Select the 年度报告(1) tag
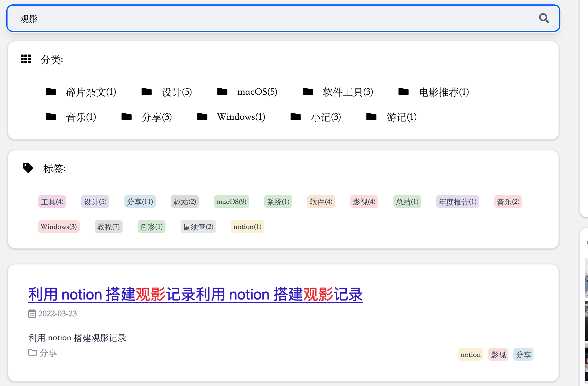The height and width of the screenshot is (386, 588). [x=457, y=202]
